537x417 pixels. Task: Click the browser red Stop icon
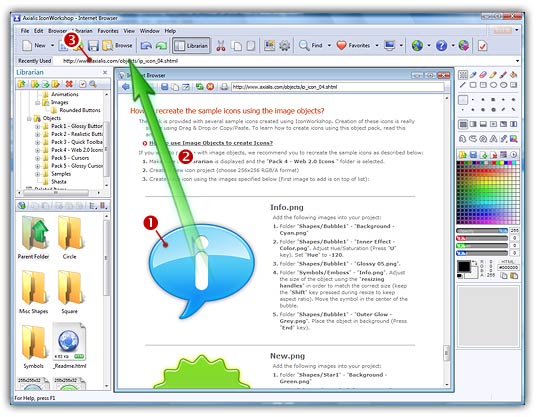tap(210, 87)
